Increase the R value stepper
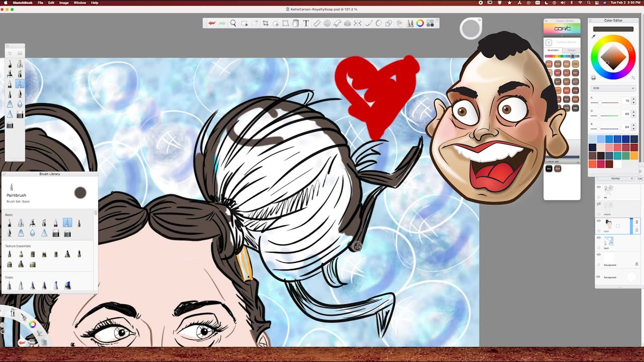 click(633, 99)
